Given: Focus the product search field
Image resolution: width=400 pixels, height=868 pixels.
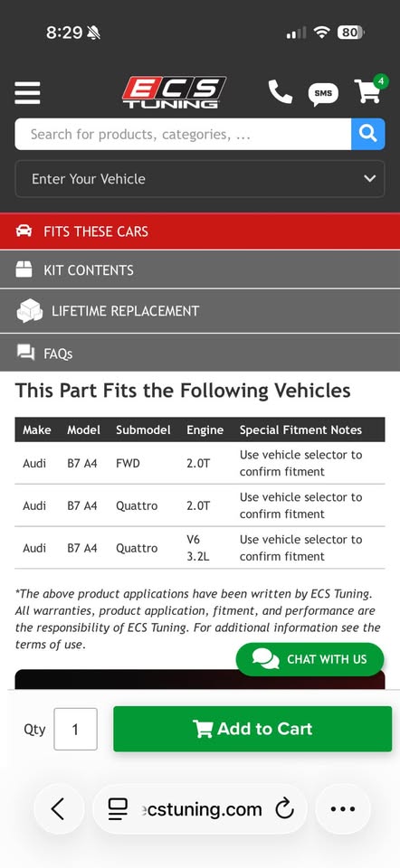Looking at the screenshot, I should [x=183, y=134].
